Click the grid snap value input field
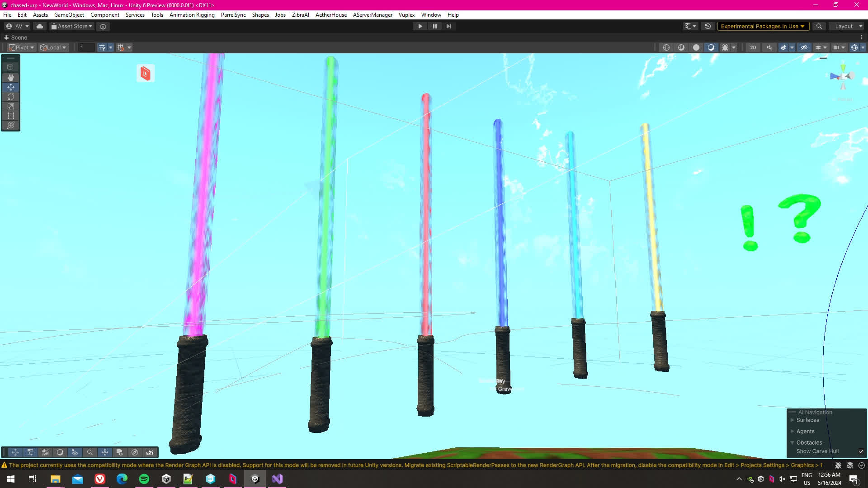This screenshot has height=488, width=868. (x=86, y=47)
